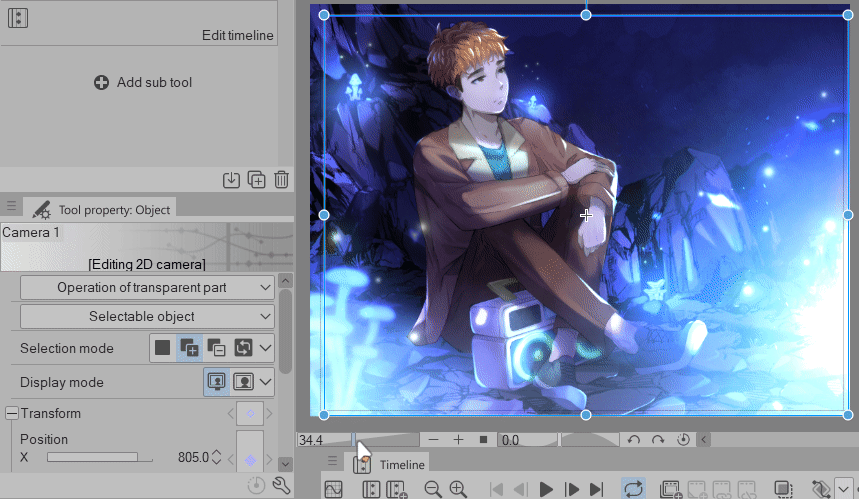Select the Edit timeline sub tool
The width and height of the screenshot is (859, 499).
coord(139,22)
